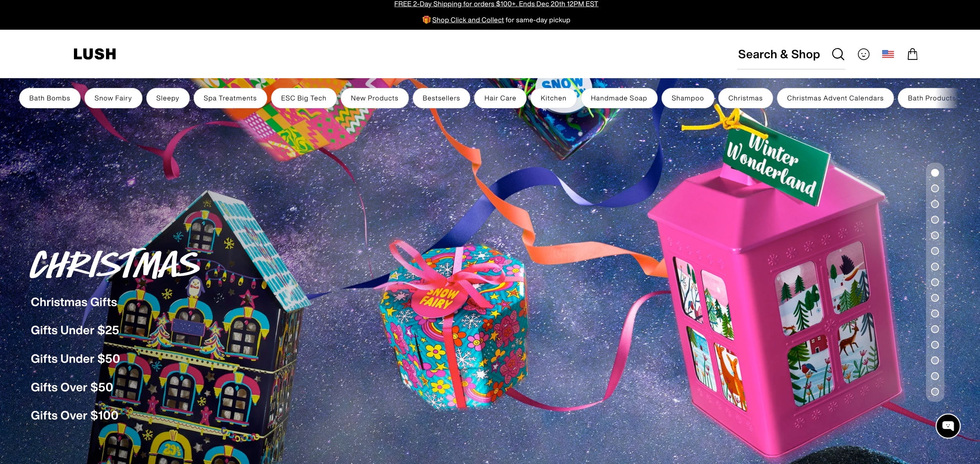Viewport: 980px width, 464px height.
Task: Click the Search & Shop field
Action: (x=779, y=54)
